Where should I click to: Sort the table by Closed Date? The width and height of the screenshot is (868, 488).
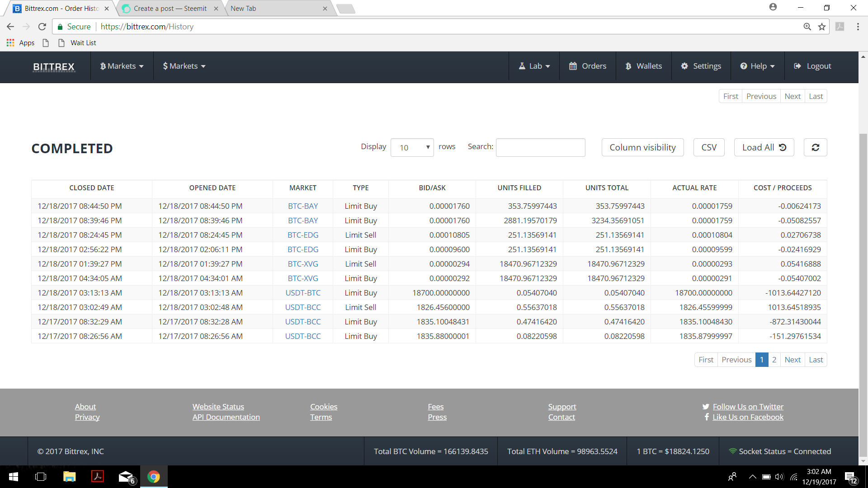91,188
